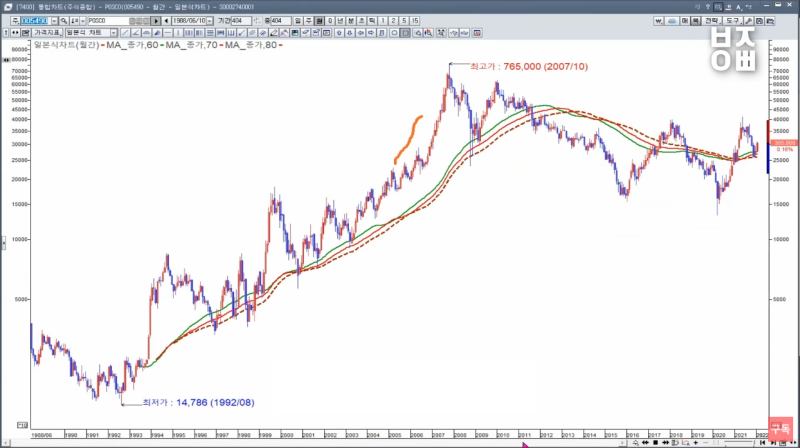Viewport: 800px width, 448px height.
Task: Click the horizontal scrollbar right arrow at bottom
Action: pos(622,442)
